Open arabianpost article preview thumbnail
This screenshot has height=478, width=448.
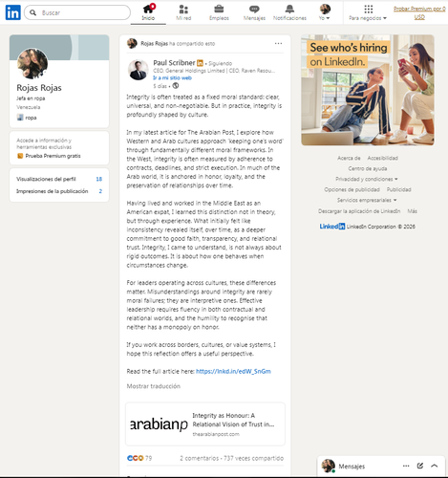[x=159, y=424]
